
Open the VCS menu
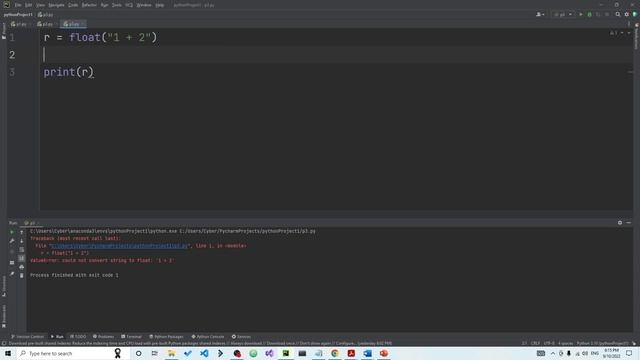click(x=129, y=5)
